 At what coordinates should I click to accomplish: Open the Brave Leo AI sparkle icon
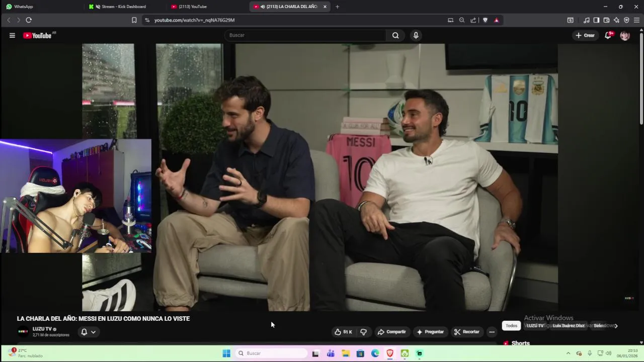coord(616,20)
